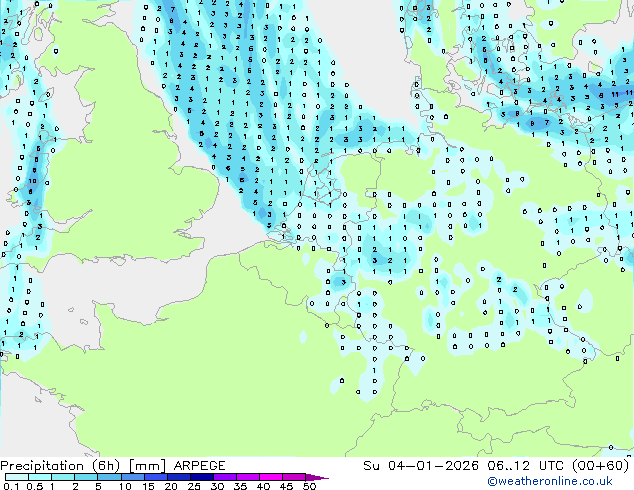Image resolution: width=634 pixels, height=490 pixels.
Task: Select the 2–5 mm legend swatch
Action: pos(86,477)
